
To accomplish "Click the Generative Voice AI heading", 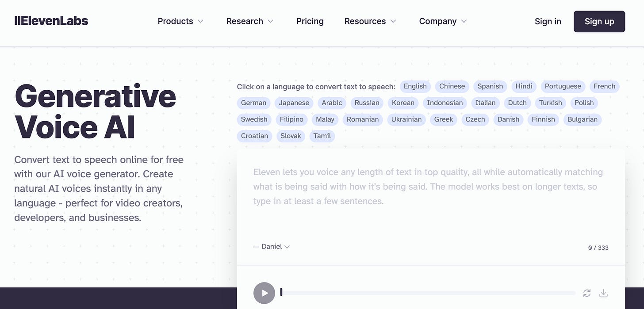I will 96,112.
